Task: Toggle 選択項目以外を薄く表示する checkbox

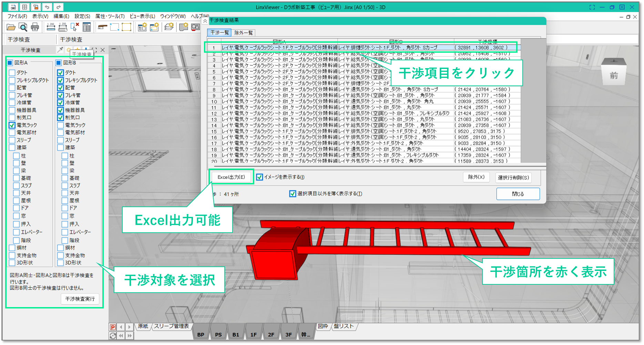Action: coord(293,194)
